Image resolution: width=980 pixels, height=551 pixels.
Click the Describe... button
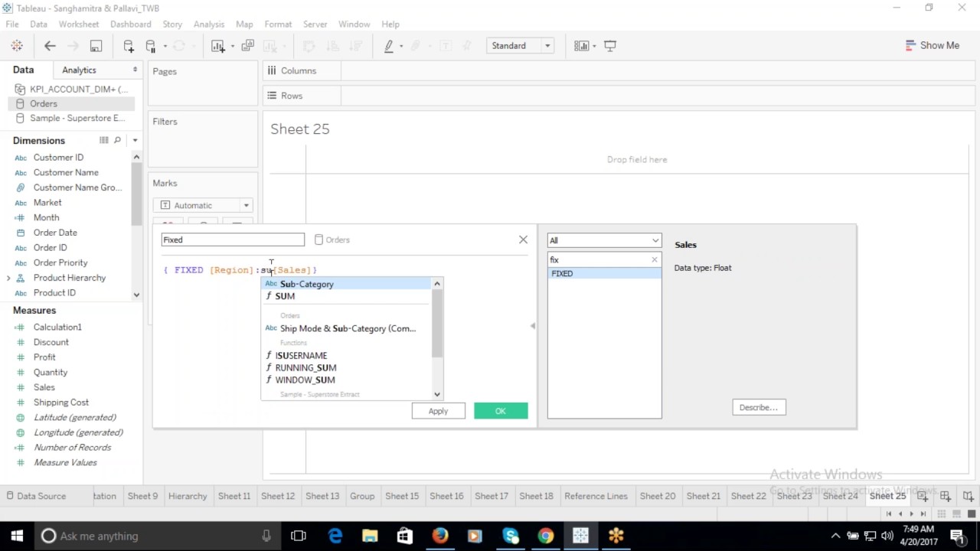coord(759,407)
